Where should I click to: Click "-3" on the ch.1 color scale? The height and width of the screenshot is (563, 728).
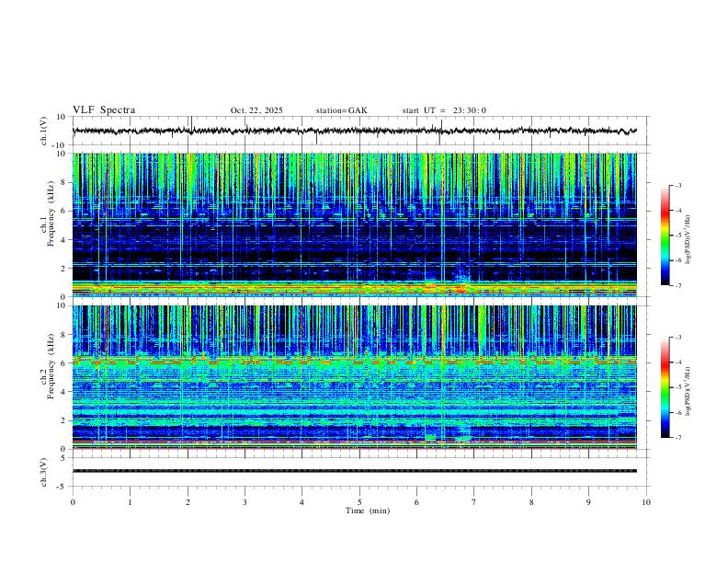click(x=677, y=185)
